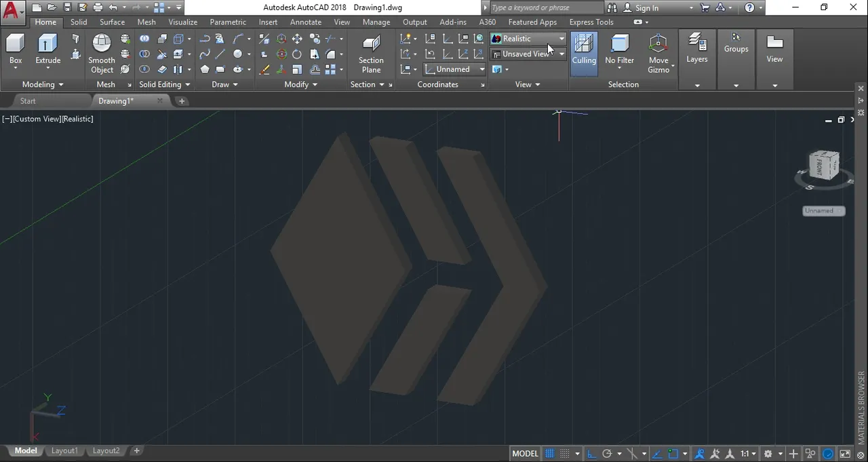
Task: Create a Section Plane
Action: point(371,54)
